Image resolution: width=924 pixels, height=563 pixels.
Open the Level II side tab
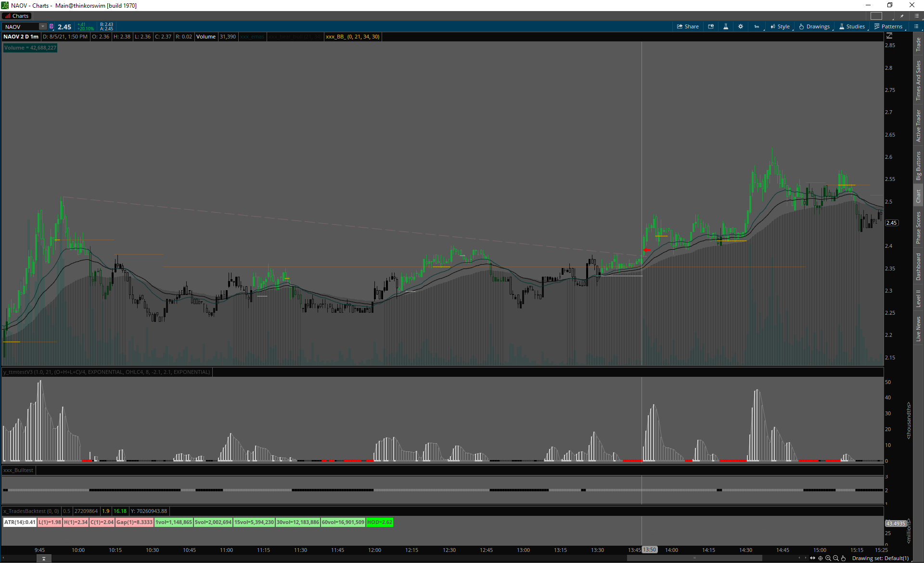918,298
